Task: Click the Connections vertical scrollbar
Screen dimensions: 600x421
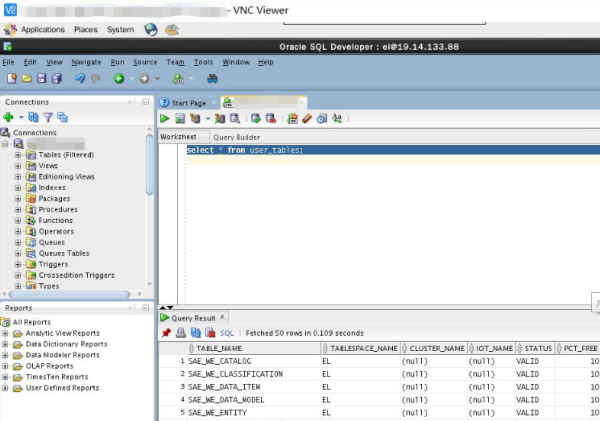Action: (150, 165)
